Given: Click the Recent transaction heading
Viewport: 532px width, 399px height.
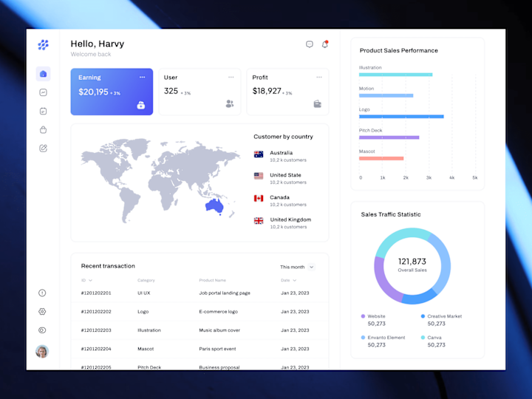Looking at the screenshot, I should [x=108, y=266].
